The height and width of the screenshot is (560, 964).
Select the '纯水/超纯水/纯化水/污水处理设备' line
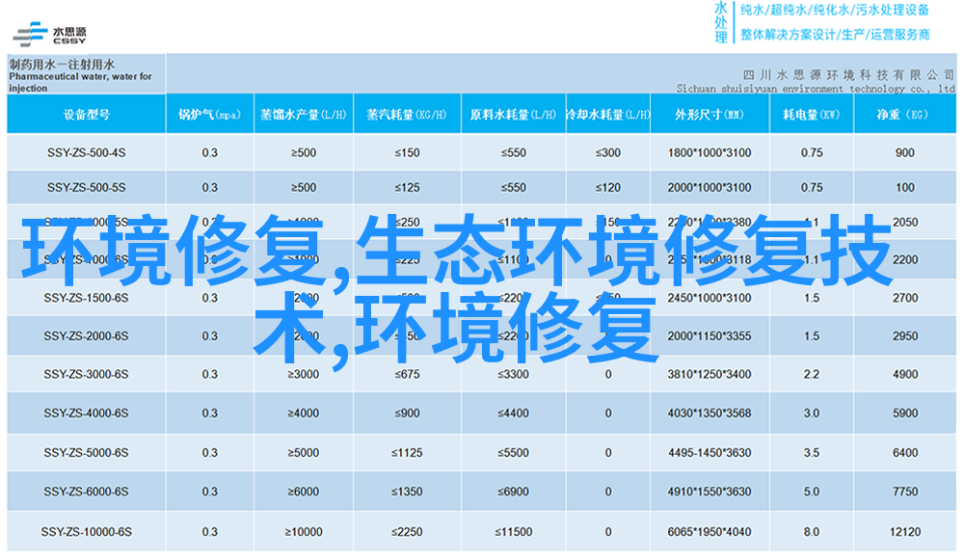pos(834,10)
